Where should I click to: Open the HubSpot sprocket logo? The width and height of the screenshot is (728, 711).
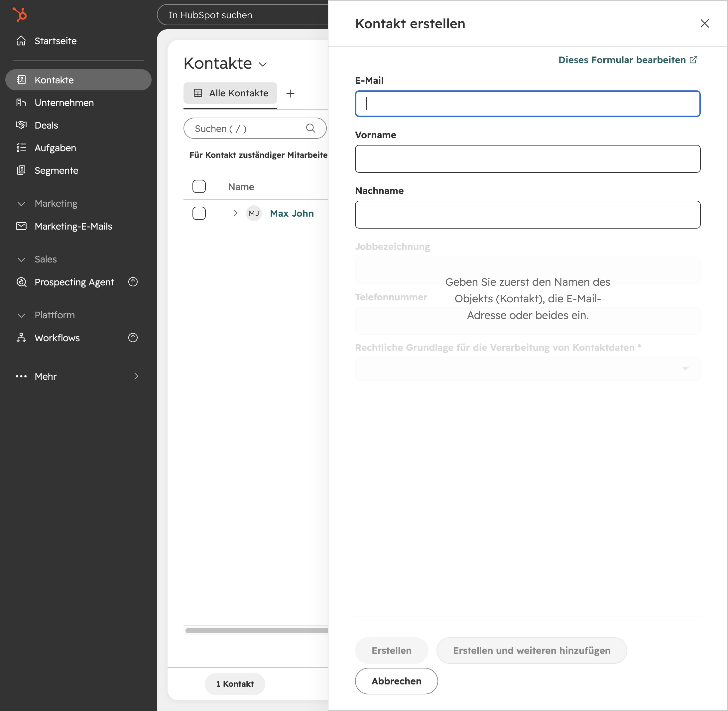[x=20, y=15]
